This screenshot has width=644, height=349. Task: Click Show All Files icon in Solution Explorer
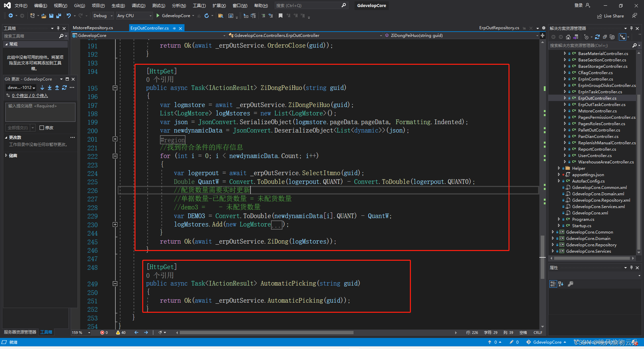[x=612, y=37]
